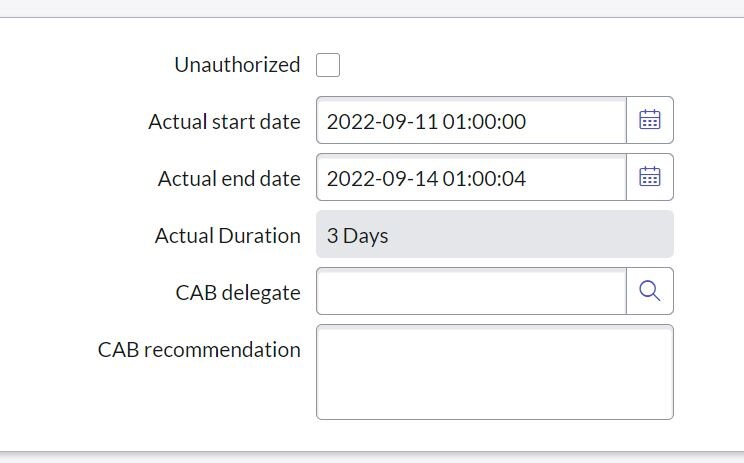Click the CAB delegate lookup magnifier icon
This screenshot has height=463, width=744.
650,291
